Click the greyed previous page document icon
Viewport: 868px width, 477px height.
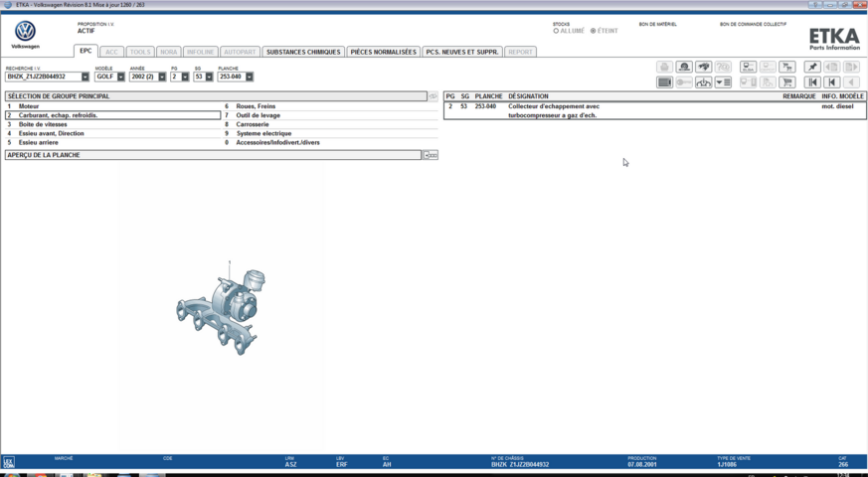point(831,67)
